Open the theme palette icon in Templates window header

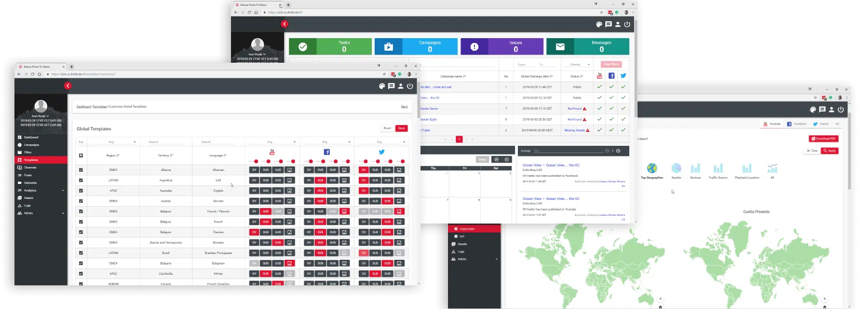click(382, 86)
